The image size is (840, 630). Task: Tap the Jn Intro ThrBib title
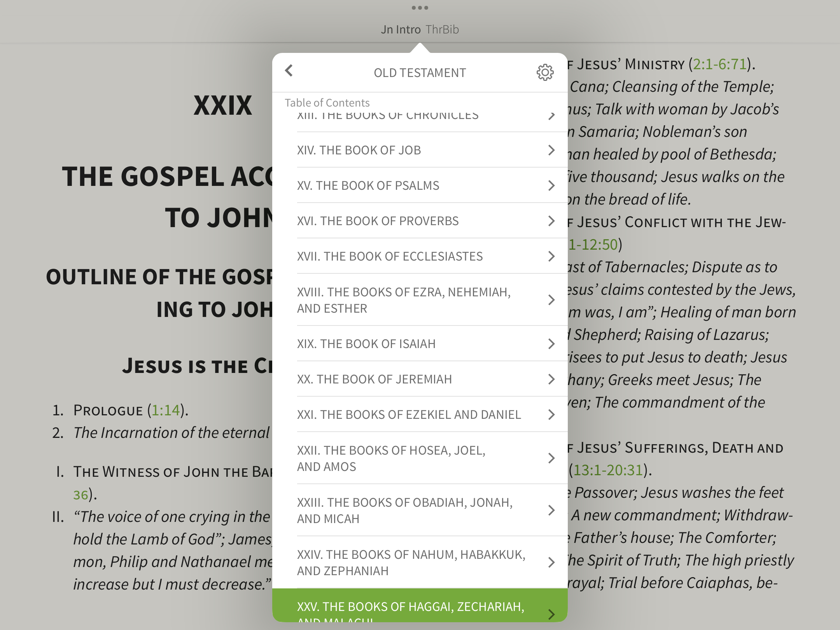click(420, 30)
